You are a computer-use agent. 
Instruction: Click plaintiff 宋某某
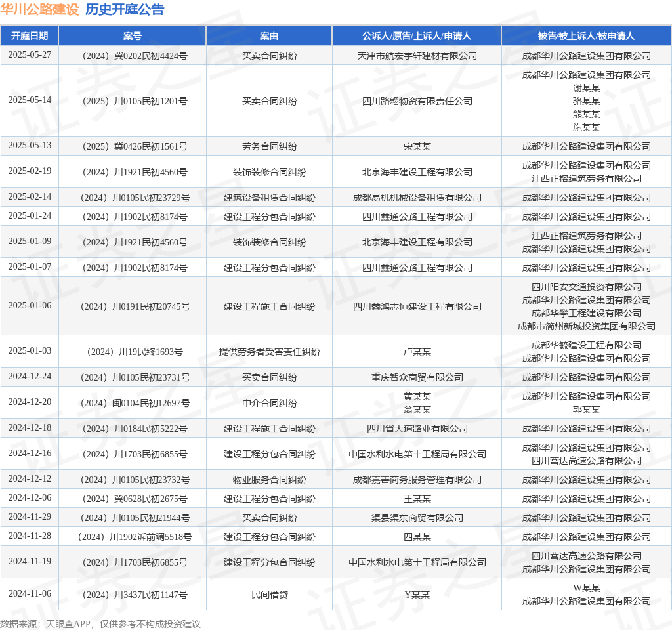point(417,146)
